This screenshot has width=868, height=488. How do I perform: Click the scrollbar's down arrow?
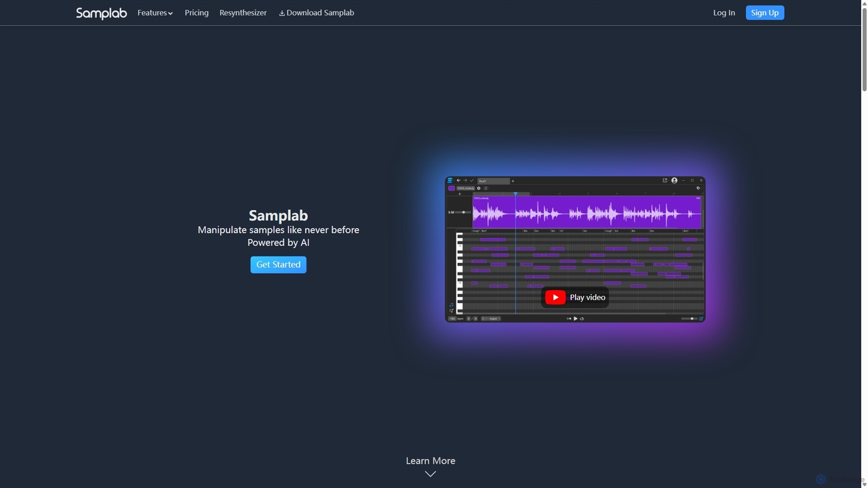[864, 484]
